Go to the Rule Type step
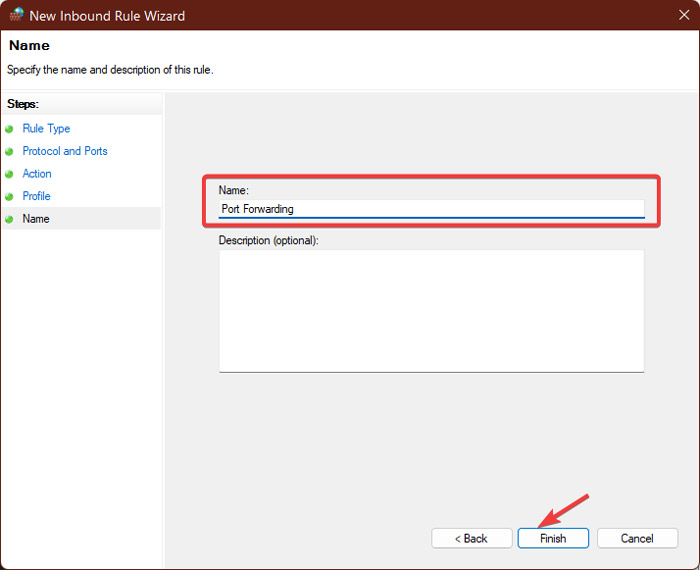This screenshot has height=570, width=700. (46, 129)
